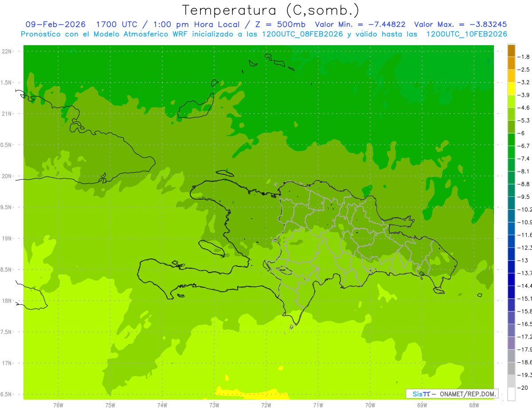Click the "1700 UTC" time label

(x=117, y=24)
